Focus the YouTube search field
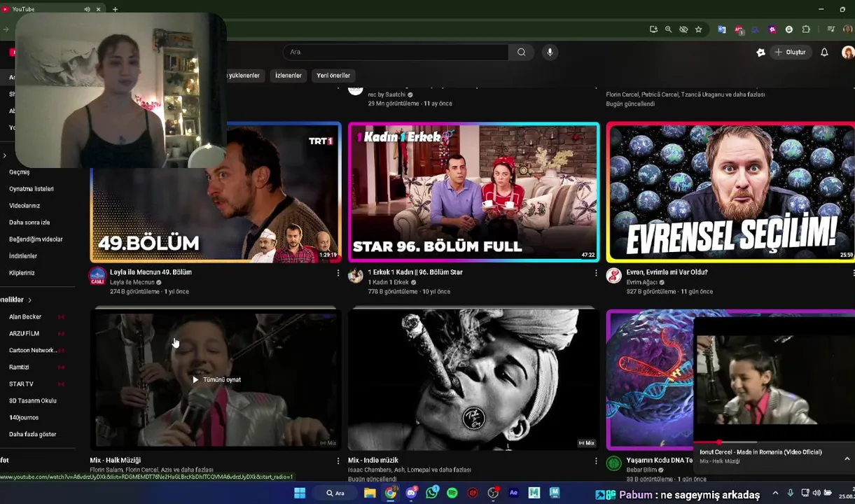 click(396, 52)
